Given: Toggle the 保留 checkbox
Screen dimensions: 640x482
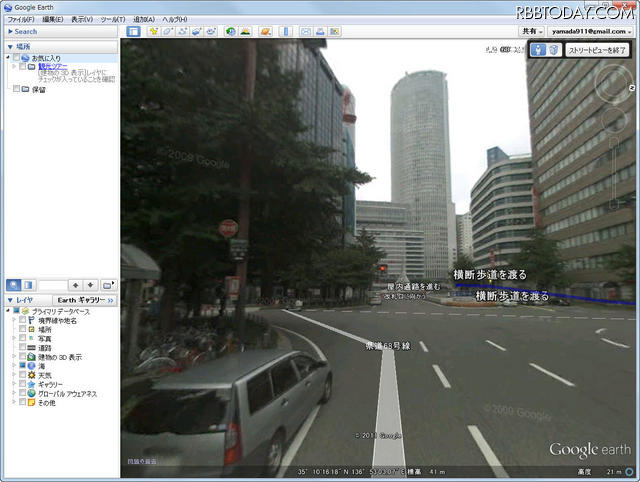Looking at the screenshot, I should point(16,89).
